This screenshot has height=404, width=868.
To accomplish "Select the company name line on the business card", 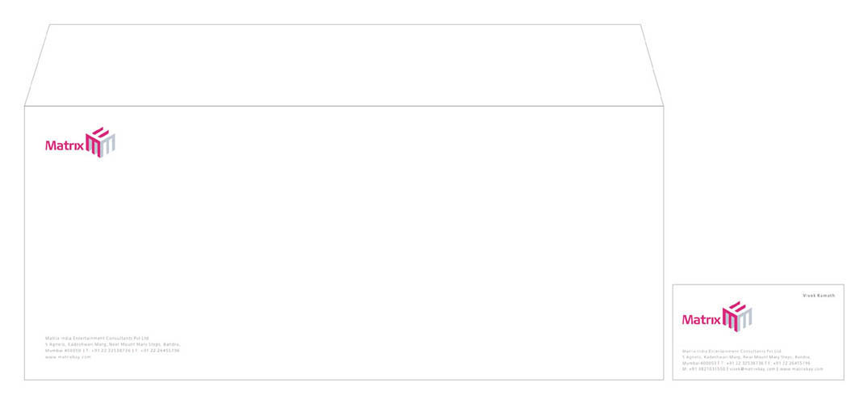I will tap(732, 350).
